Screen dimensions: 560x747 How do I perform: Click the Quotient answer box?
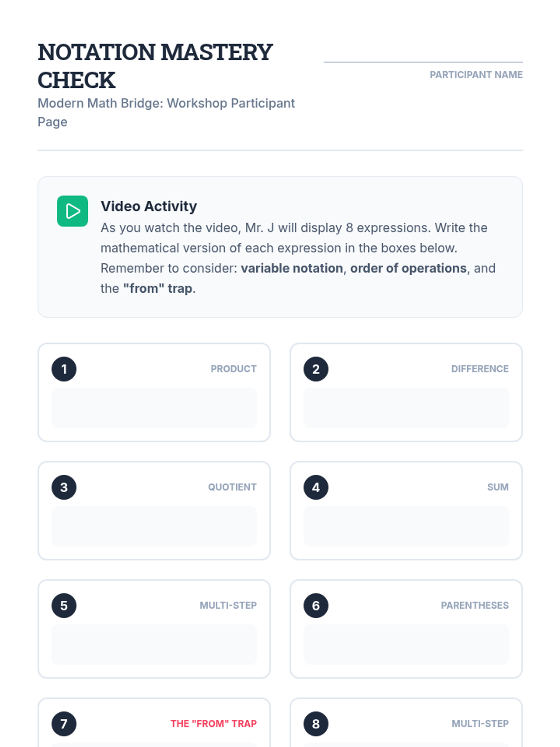[154, 526]
